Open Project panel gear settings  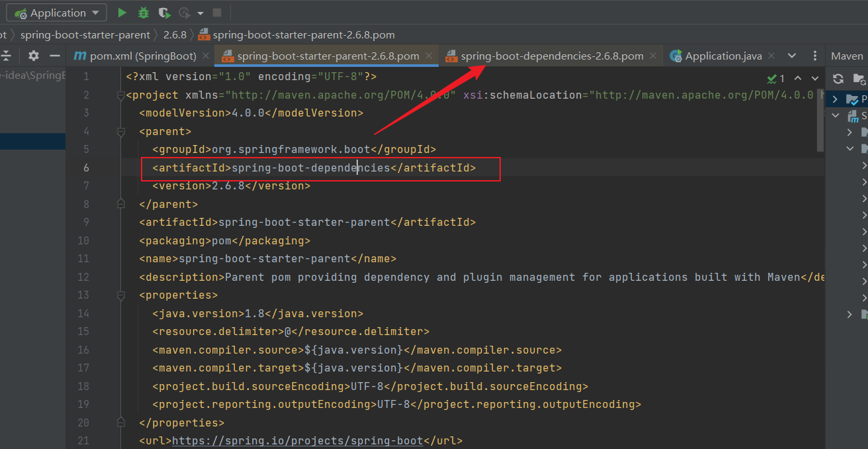34,56
